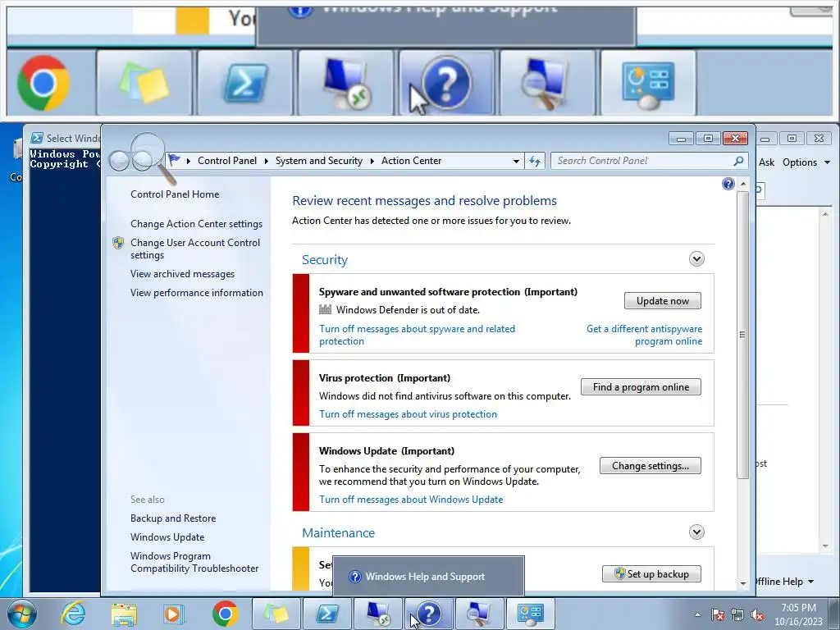Click the Action Center flag in address bar
840x630 pixels.
tap(174, 160)
